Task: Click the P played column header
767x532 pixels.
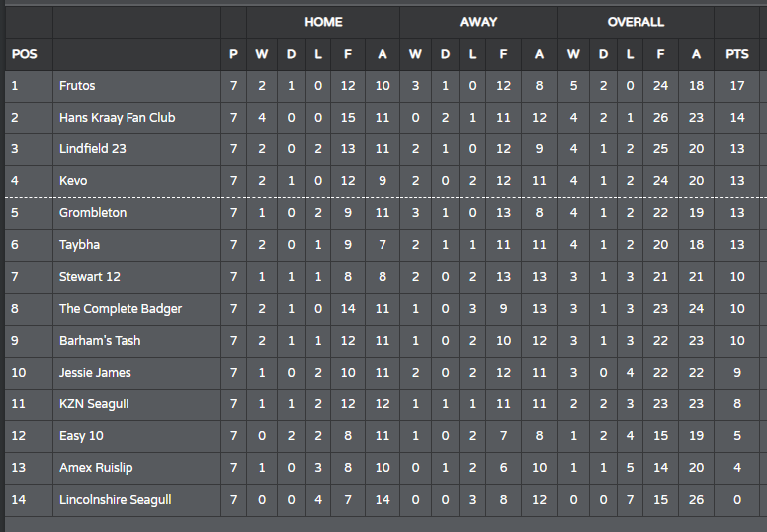Action: tap(233, 54)
